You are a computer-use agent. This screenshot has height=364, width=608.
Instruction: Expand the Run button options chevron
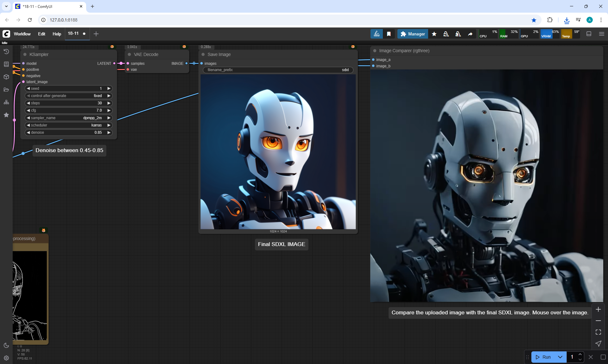[560, 357]
